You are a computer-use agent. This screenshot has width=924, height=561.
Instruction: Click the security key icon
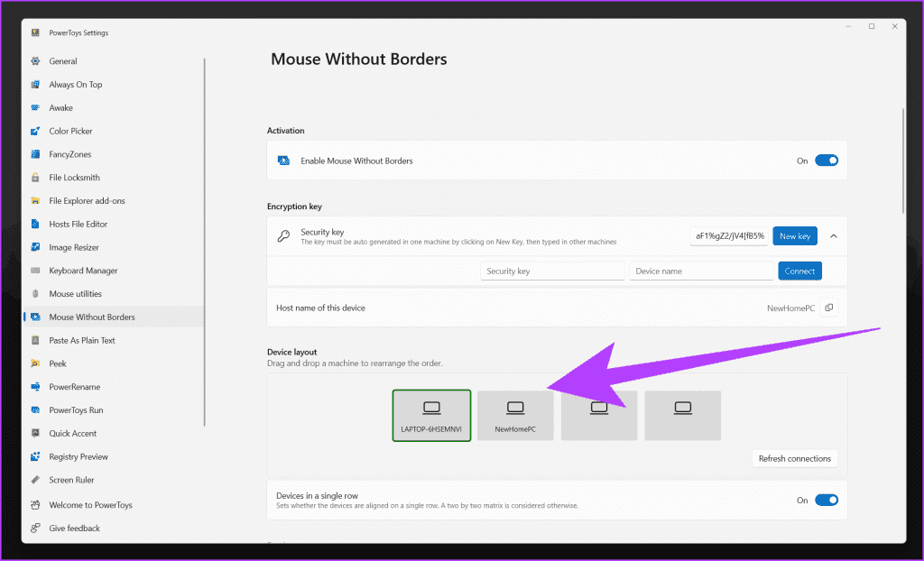click(283, 236)
